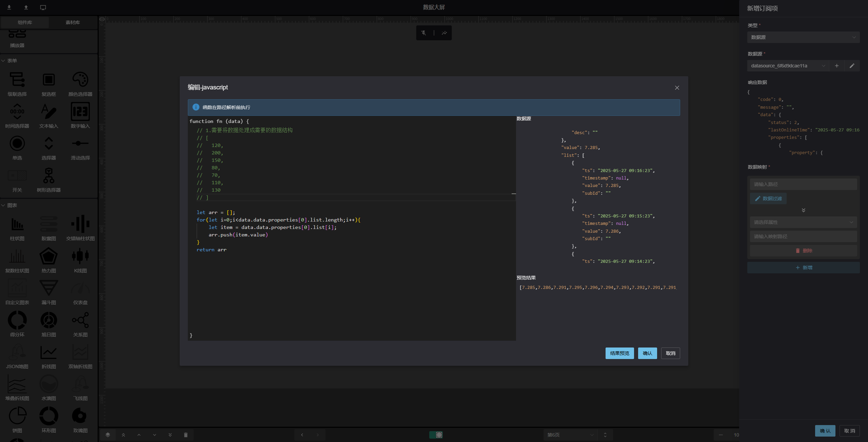Switch to the 组件库 tab

[25, 22]
